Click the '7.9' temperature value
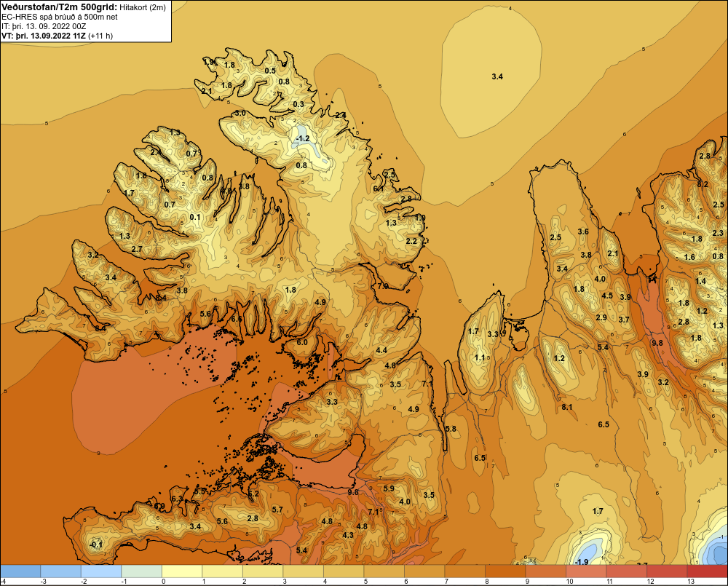The image size is (728, 586). (x=383, y=285)
